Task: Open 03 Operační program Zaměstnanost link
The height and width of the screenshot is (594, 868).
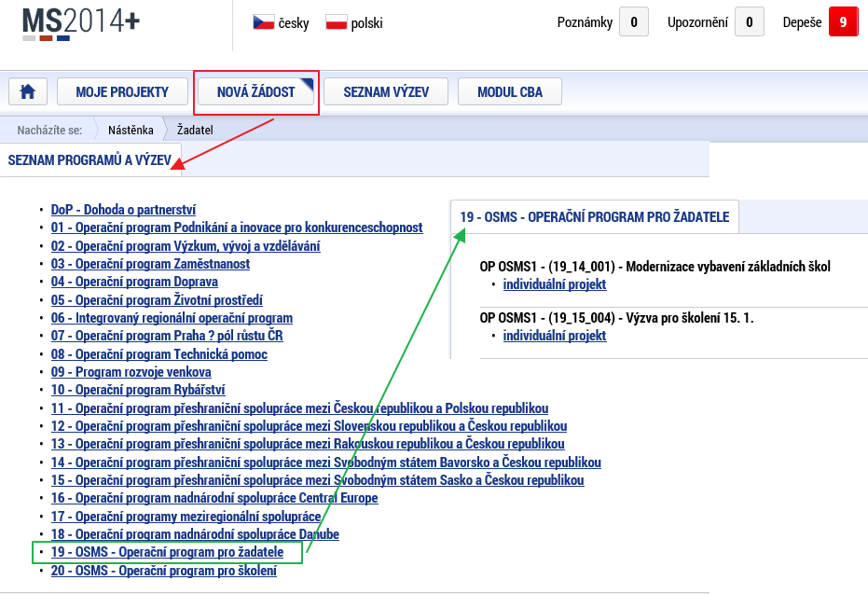Action: [x=150, y=264]
